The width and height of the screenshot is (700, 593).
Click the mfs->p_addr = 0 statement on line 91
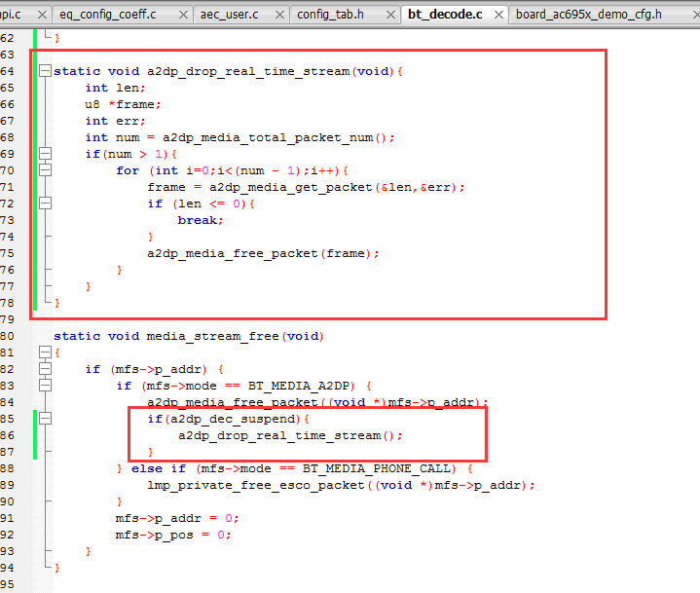point(177,518)
